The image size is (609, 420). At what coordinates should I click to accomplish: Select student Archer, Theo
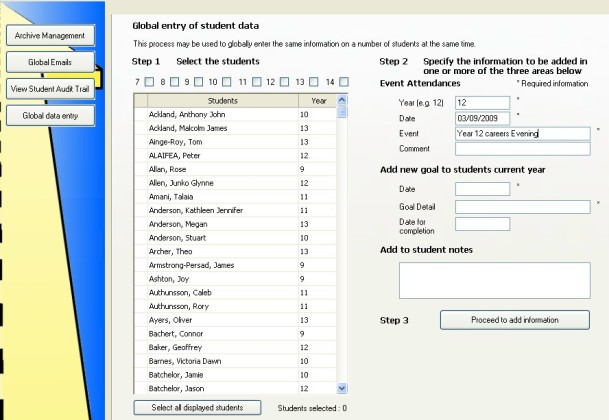coord(235,252)
